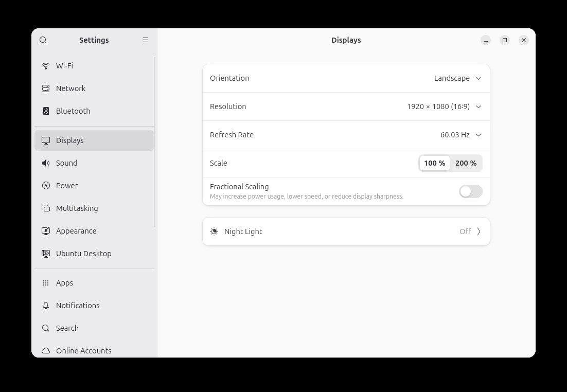Click the Notifications bell icon
The height and width of the screenshot is (392, 567).
pos(46,306)
